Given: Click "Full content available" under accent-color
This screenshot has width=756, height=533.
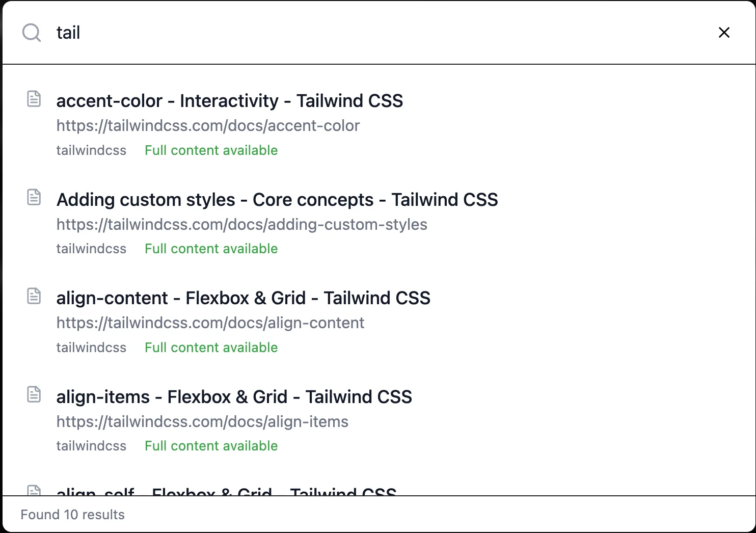Looking at the screenshot, I should [211, 150].
